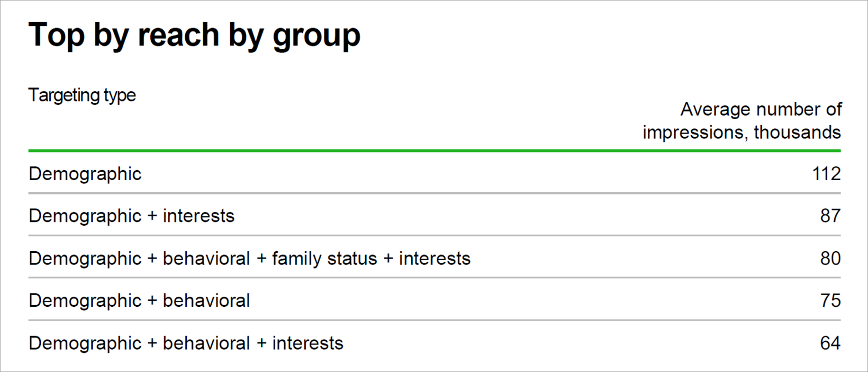Image resolution: width=868 pixels, height=372 pixels.
Task: Click the gray separator below the 75 row
Action: coord(434,320)
